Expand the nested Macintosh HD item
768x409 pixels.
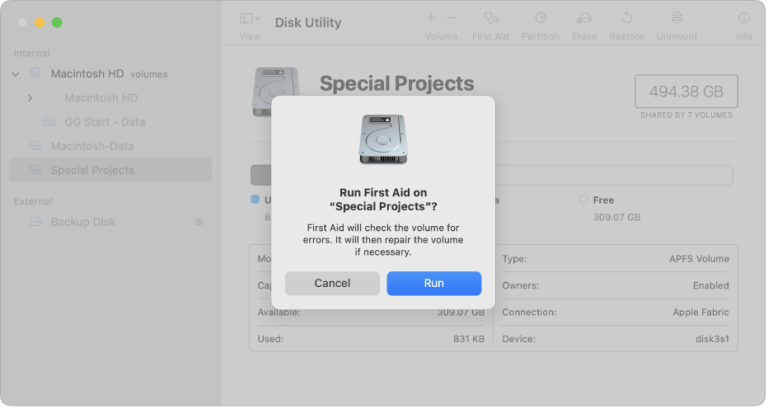(30, 98)
